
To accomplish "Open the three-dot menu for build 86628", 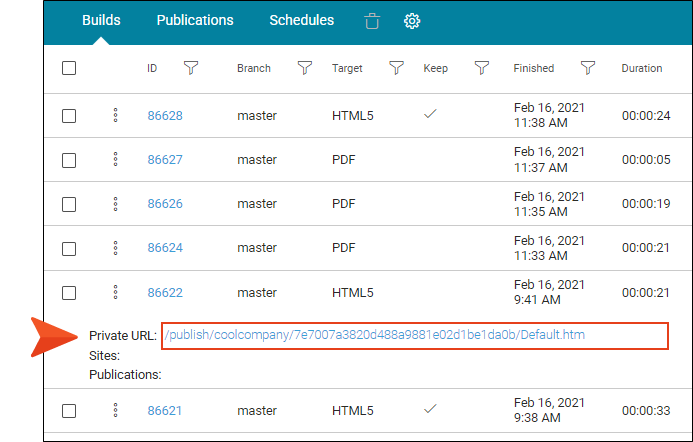I will coord(115,115).
